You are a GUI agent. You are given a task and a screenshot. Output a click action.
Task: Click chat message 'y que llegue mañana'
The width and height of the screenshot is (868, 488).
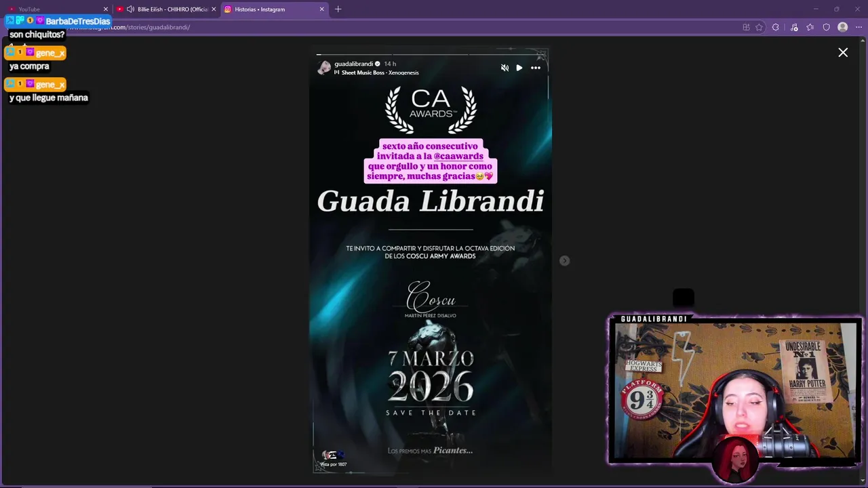tap(49, 98)
